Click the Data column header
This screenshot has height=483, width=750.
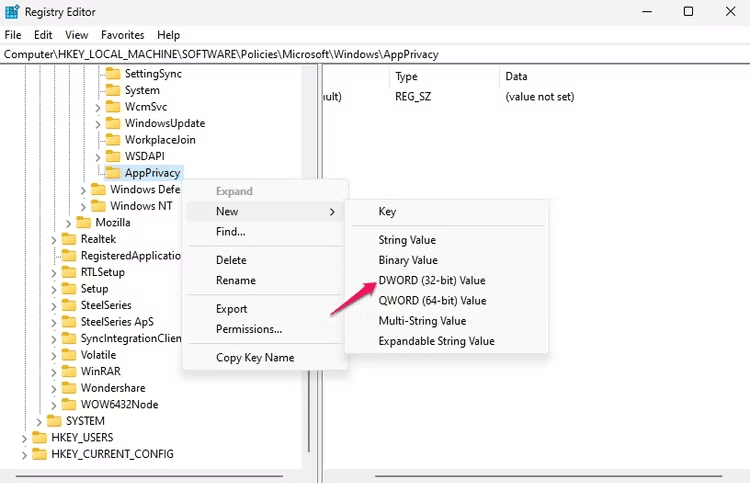click(x=517, y=76)
